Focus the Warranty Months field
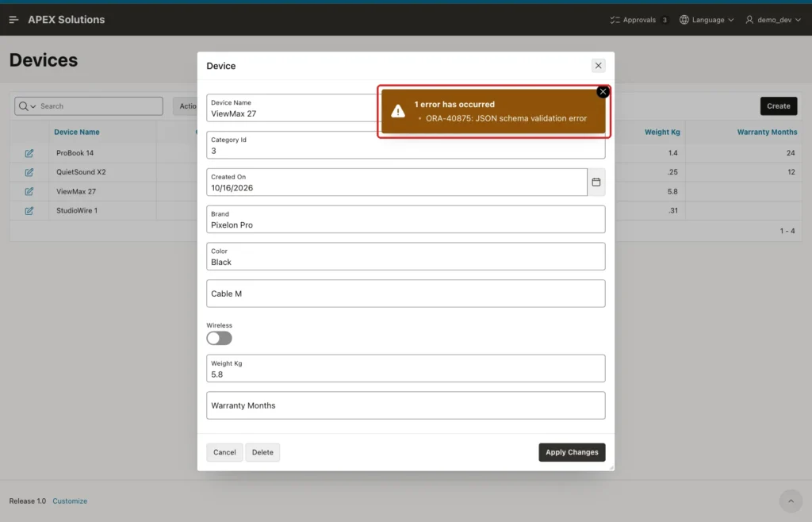The width and height of the screenshot is (812, 522). 405,405
